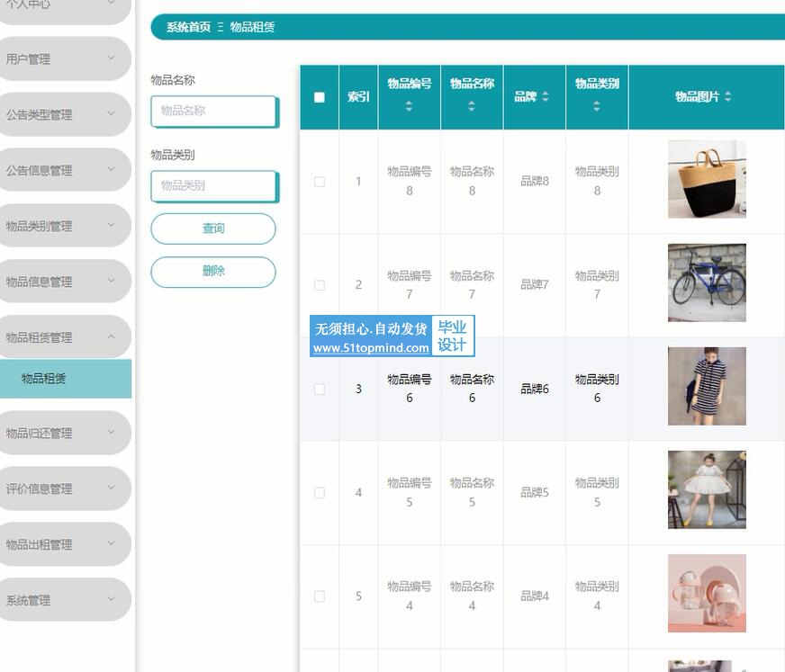Expand the 评价信息管理 sidebar menu
This screenshot has height=672, width=785.
(x=64, y=488)
